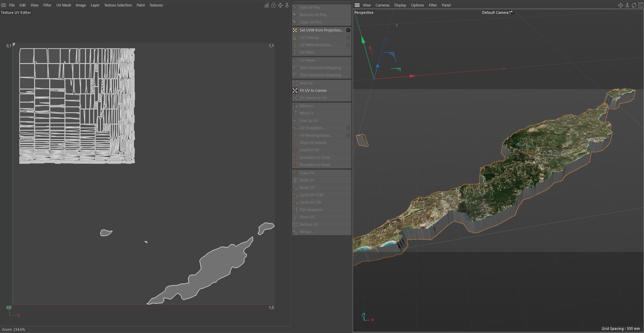This screenshot has width=644, height=333.
Task: Click the viewport zoom/dolly arrow icon
Action: [627, 5]
